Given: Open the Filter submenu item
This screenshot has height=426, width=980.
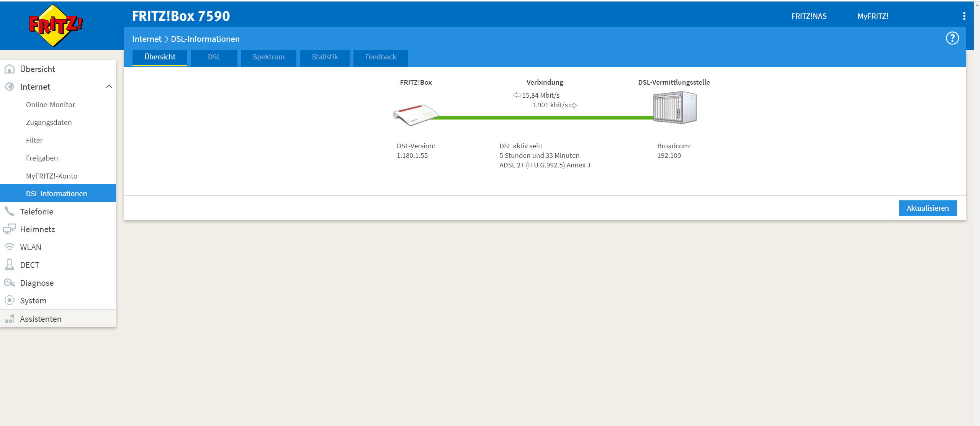Looking at the screenshot, I should 58,140.
